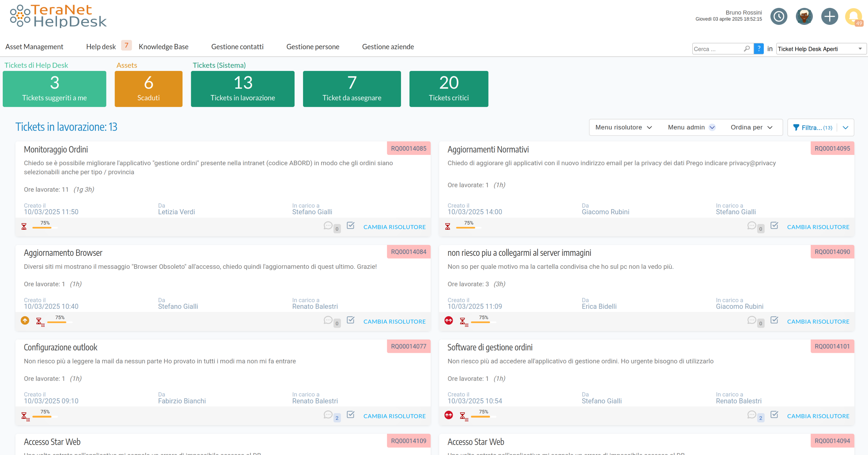Click red critical icon on server immagini ticket
Image resolution: width=868 pixels, height=455 pixels.
(x=449, y=320)
